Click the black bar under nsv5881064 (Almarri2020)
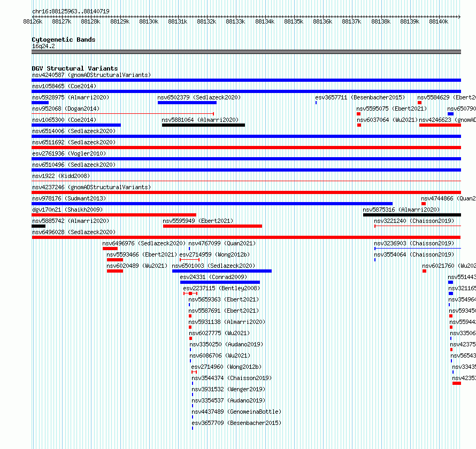Screen dimensions: 476x449 203,125
